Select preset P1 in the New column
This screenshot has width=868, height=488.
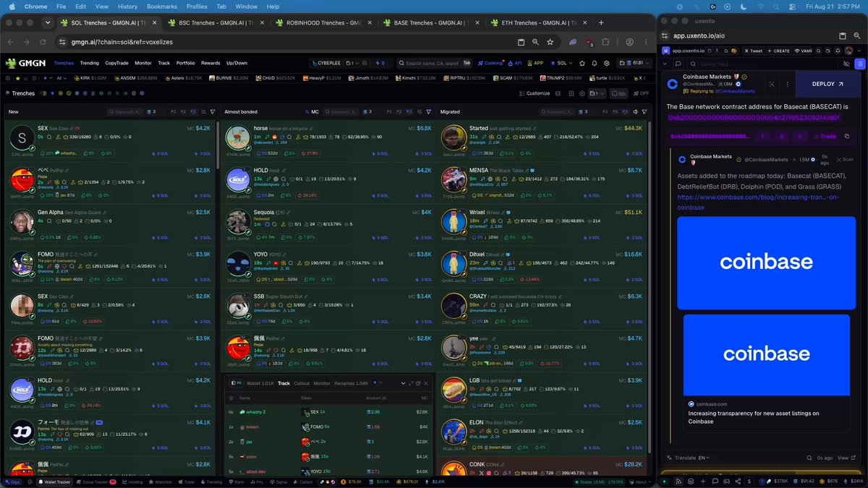pos(174,112)
